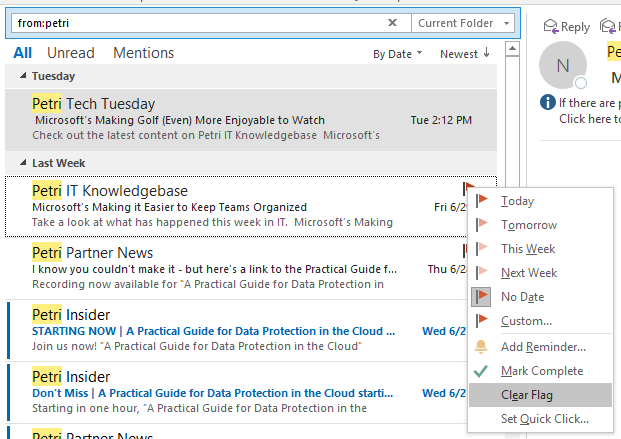
Task: Click the Today flag icon in the menu
Action: pyautogui.click(x=481, y=200)
